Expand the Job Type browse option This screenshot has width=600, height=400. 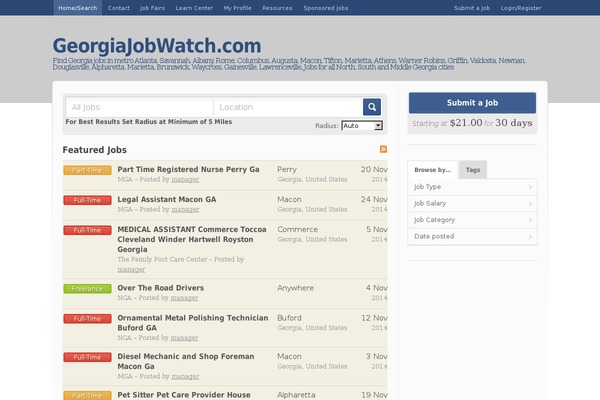click(472, 187)
